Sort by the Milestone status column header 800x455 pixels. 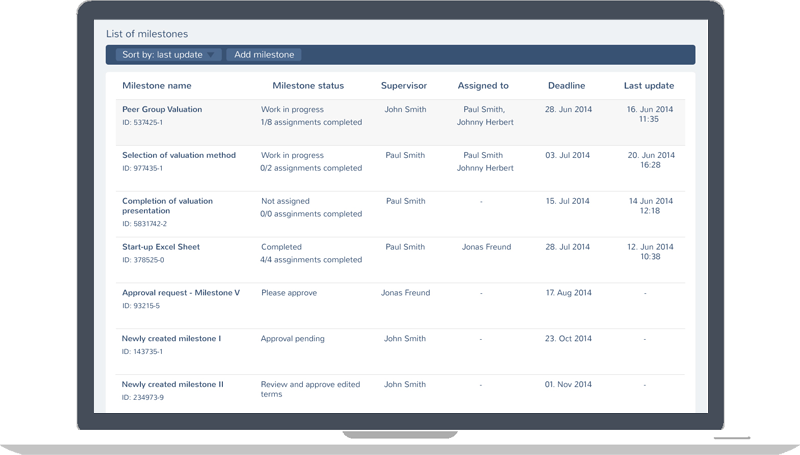307,86
